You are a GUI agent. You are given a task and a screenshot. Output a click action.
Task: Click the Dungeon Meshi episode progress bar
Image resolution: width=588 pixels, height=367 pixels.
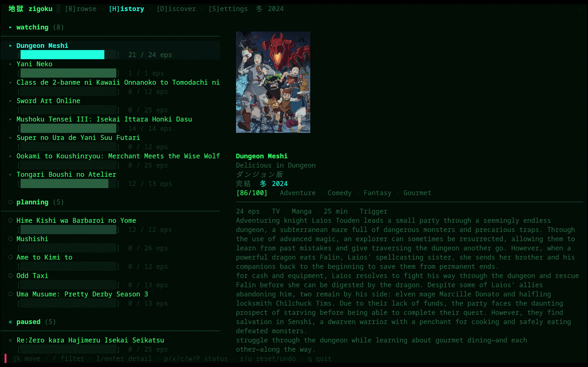(69, 55)
